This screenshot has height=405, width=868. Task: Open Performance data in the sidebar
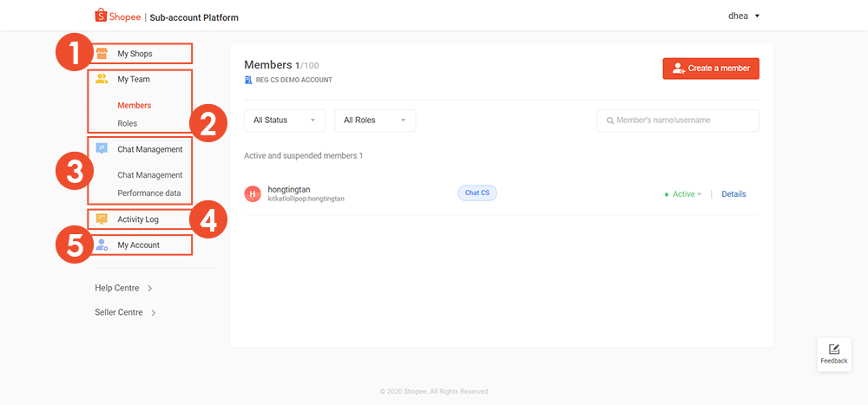tap(149, 193)
